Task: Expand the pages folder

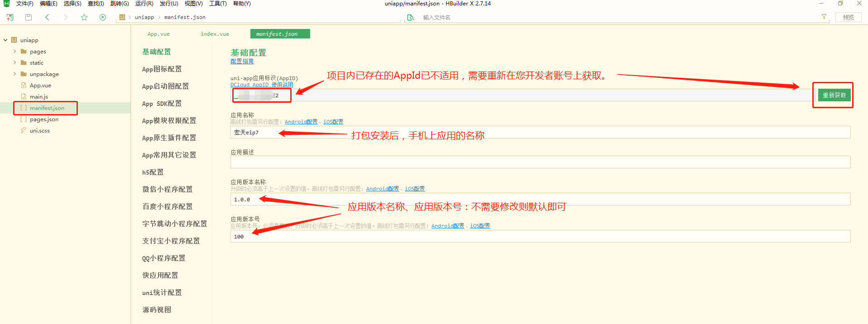Action: [x=14, y=51]
